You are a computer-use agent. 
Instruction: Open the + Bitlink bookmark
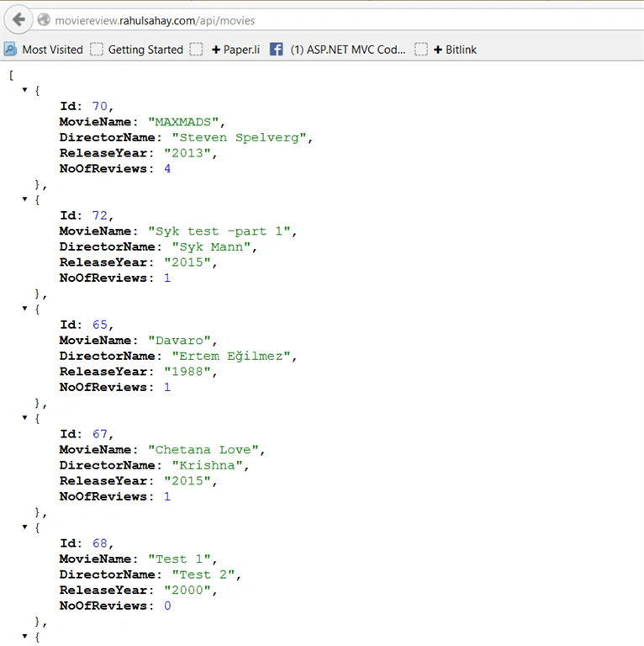[x=455, y=50]
